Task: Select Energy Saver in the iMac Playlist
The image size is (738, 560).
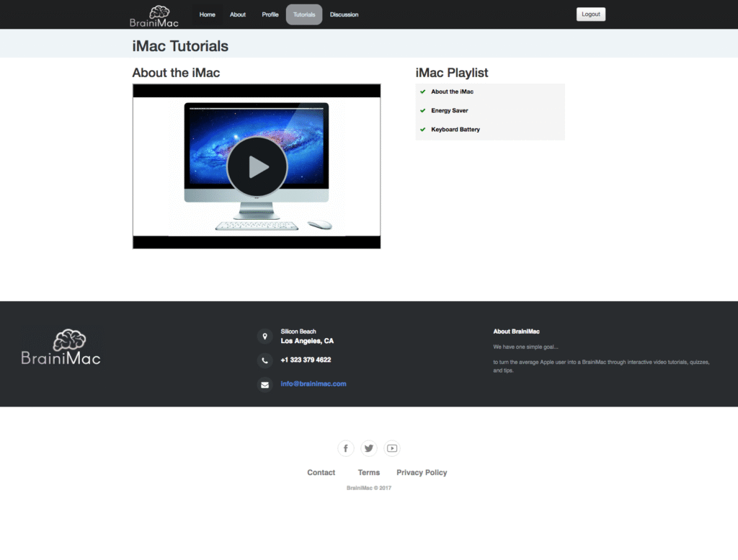Action: [x=450, y=111]
